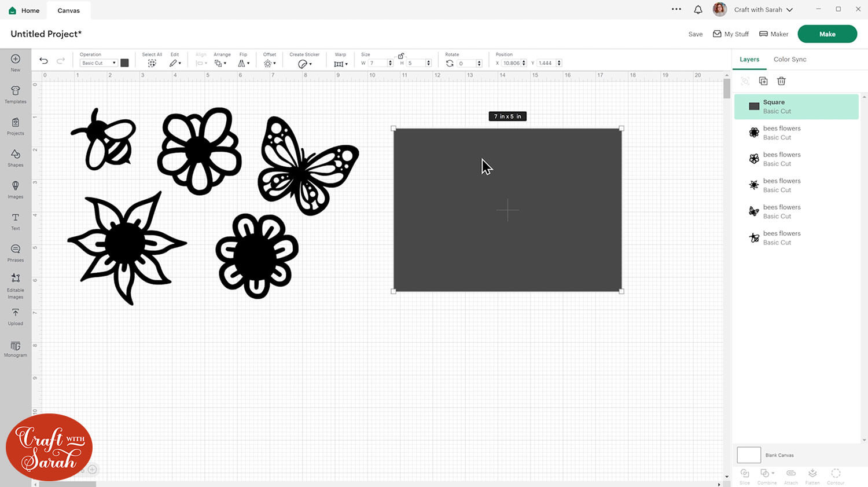Delete the selected layer with trash icon
Viewport: 868px width, 487px height.
point(781,81)
